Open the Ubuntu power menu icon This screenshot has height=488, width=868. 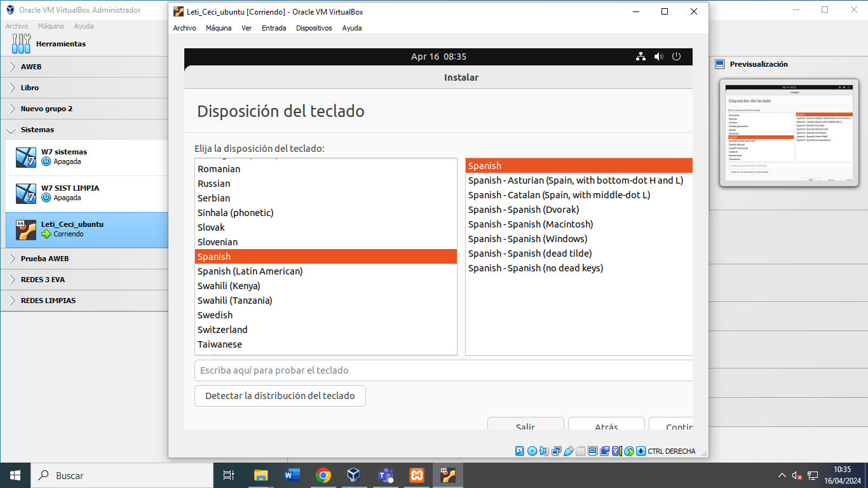coord(676,57)
